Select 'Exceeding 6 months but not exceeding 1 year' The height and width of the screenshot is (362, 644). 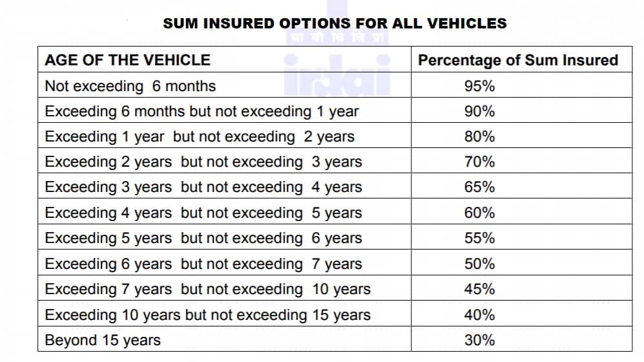click(x=202, y=111)
